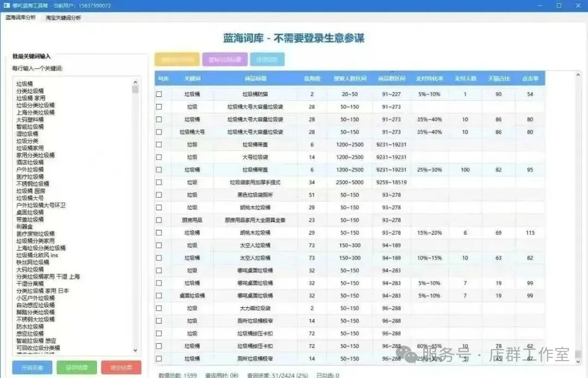
Task: Hit the red 清空结果 button
Action: click(x=121, y=367)
